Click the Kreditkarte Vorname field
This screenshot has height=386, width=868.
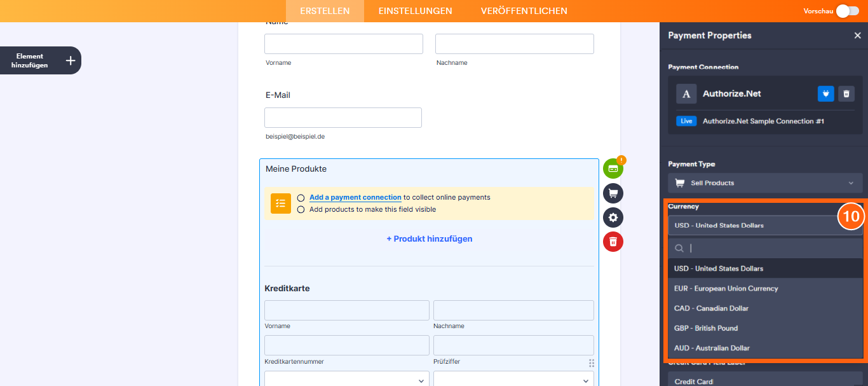pos(347,310)
